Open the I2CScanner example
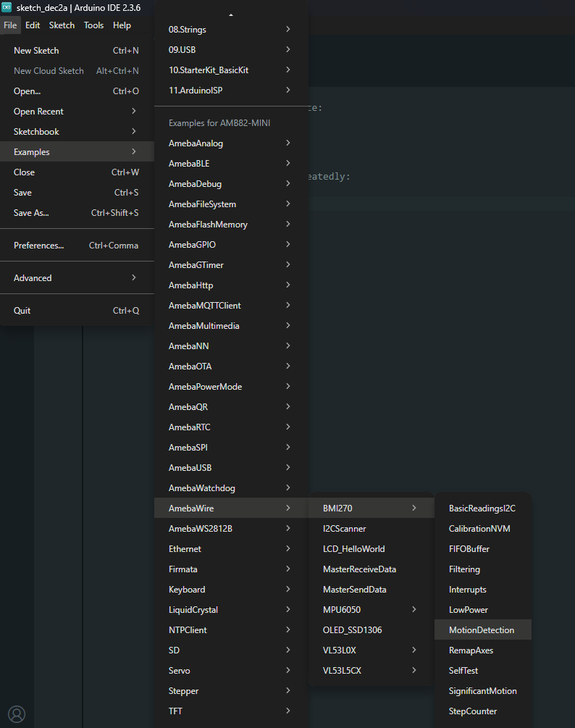This screenshot has width=575, height=728. click(345, 529)
